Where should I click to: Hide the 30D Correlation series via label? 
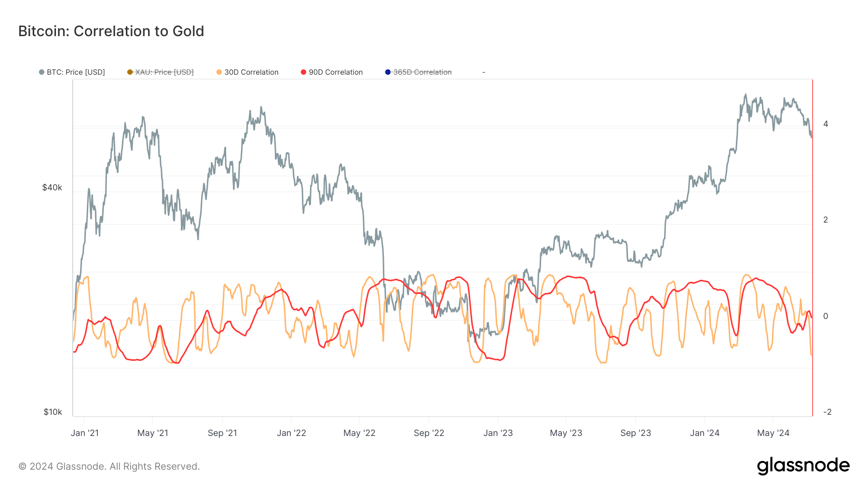(251, 72)
